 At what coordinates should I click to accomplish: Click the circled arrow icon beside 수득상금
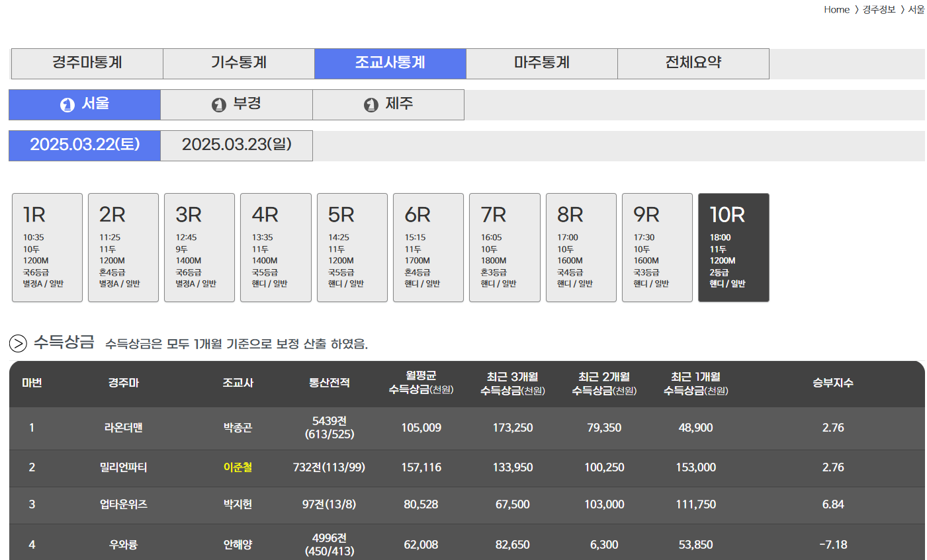tap(18, 343)
